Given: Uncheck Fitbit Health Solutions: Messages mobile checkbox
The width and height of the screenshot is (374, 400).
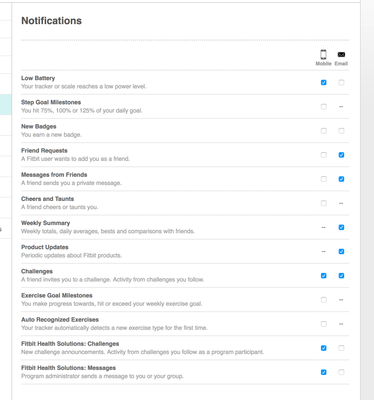Looking at the screenshot, I should click(323, 372).
